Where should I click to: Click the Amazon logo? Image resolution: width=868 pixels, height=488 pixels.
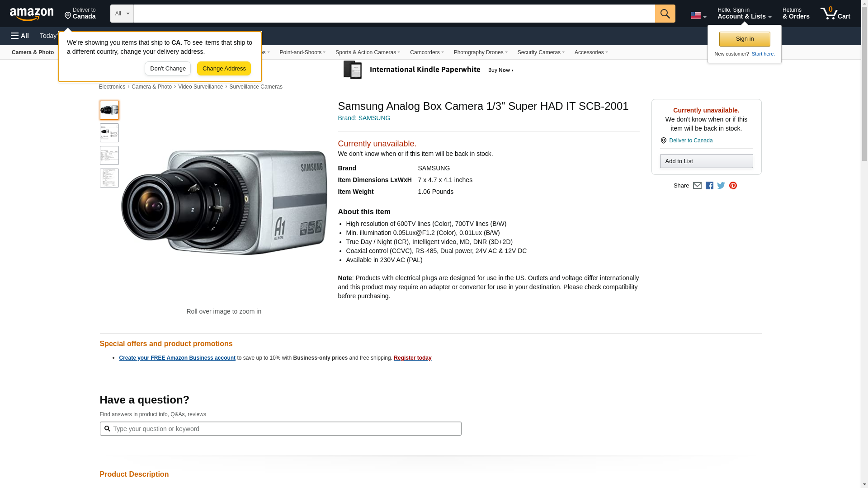click(x=32, y=14)
